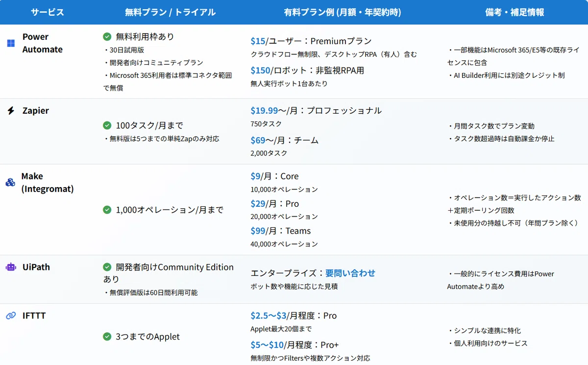Click the IFTTT link chain icon
Screen dimensions: 588x365
pyautogui.click(x=11, y=316)
